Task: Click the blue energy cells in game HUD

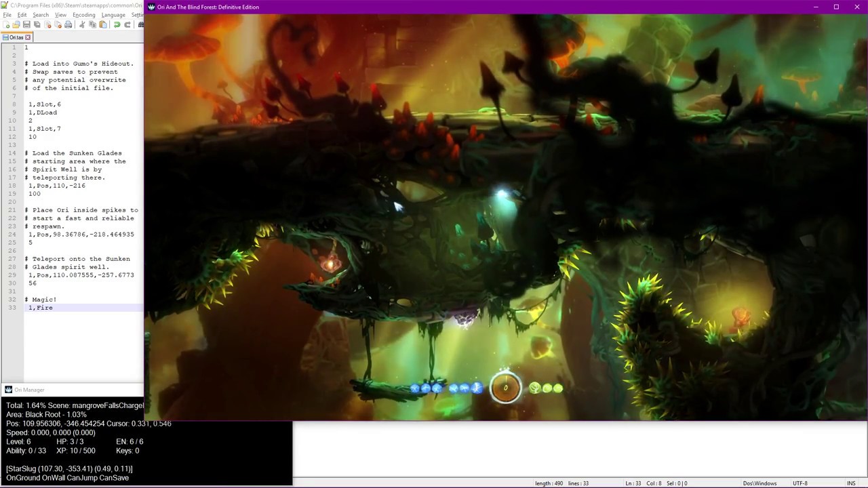Action: [x=446, y=388]
